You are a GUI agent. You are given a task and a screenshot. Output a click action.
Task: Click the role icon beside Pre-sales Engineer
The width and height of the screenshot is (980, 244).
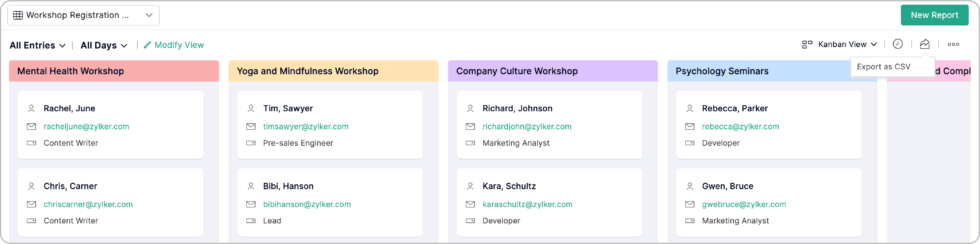(x=251, y=143)
